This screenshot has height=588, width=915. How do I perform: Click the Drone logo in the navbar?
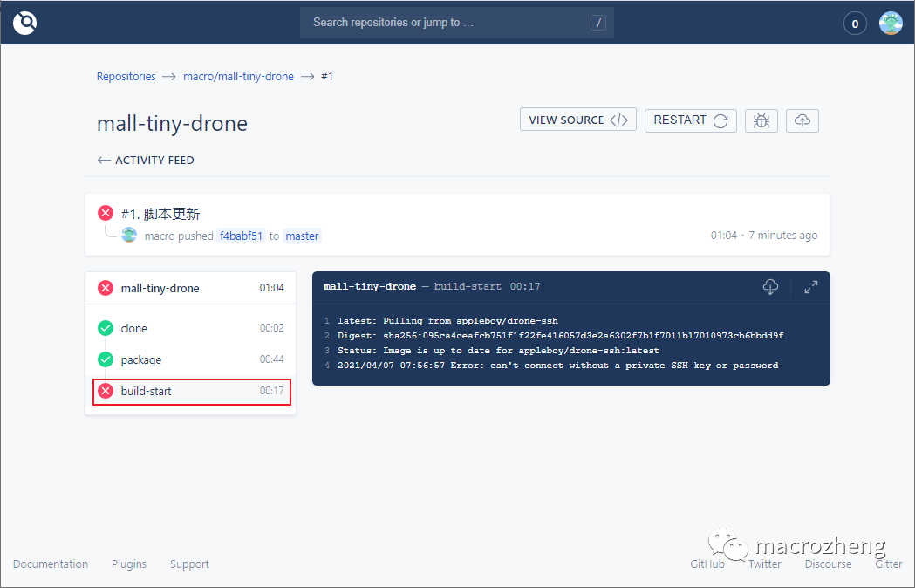(24, 22)
